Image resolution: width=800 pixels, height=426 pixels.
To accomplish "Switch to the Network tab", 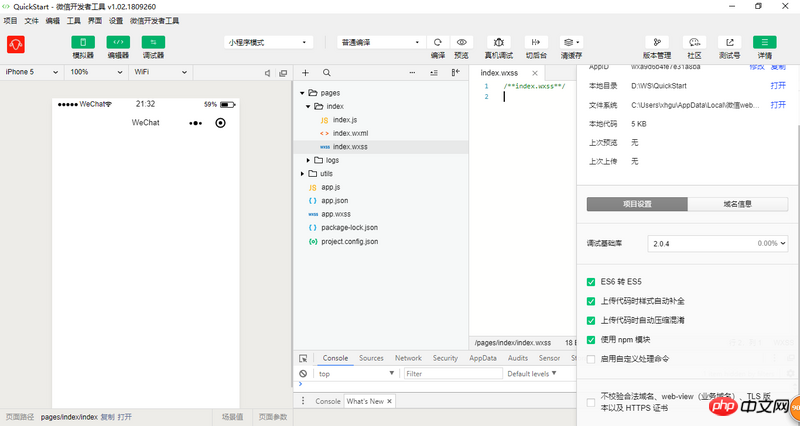I will click(408, 358).
